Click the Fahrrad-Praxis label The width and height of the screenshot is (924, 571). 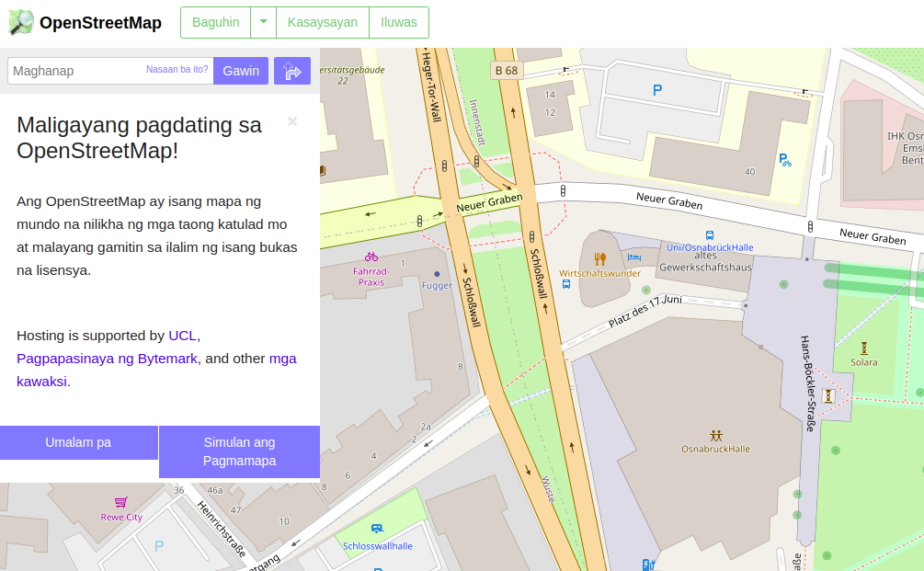371,277
